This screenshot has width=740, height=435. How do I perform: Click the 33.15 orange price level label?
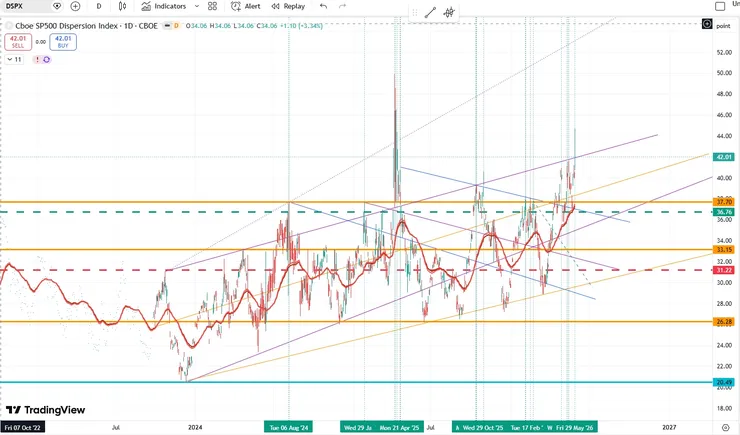click(724, 250)
